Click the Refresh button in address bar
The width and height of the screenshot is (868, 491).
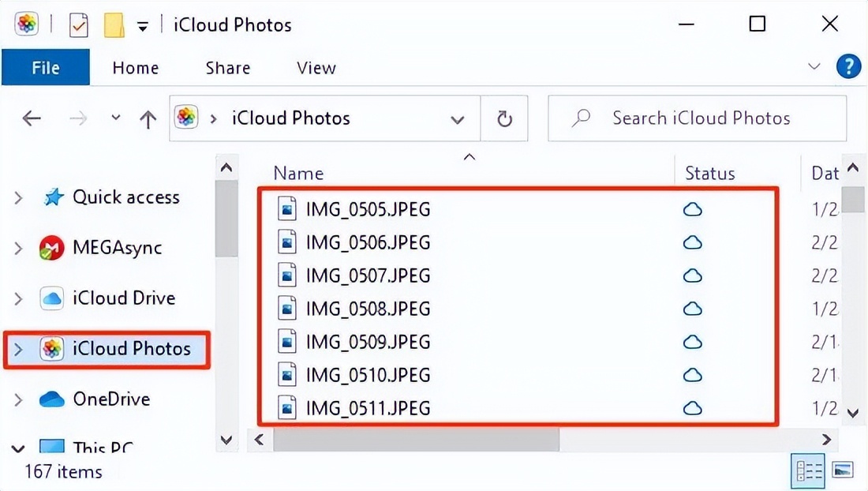point(504,118)
